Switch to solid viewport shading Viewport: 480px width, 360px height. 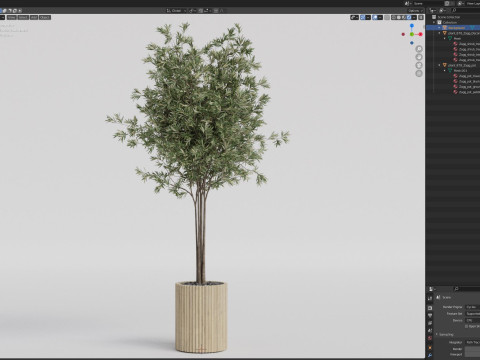coord(399,17)
